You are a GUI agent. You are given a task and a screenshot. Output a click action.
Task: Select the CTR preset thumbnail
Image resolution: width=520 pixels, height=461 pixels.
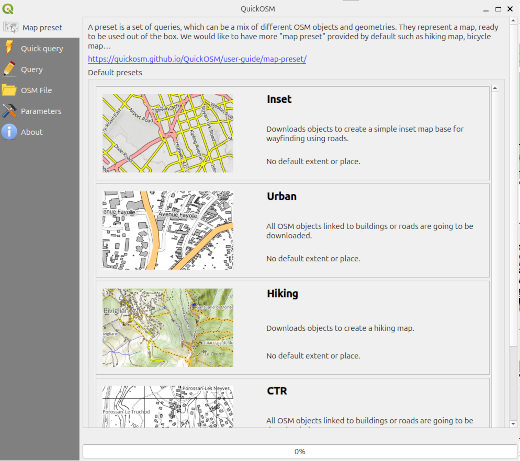168,407
